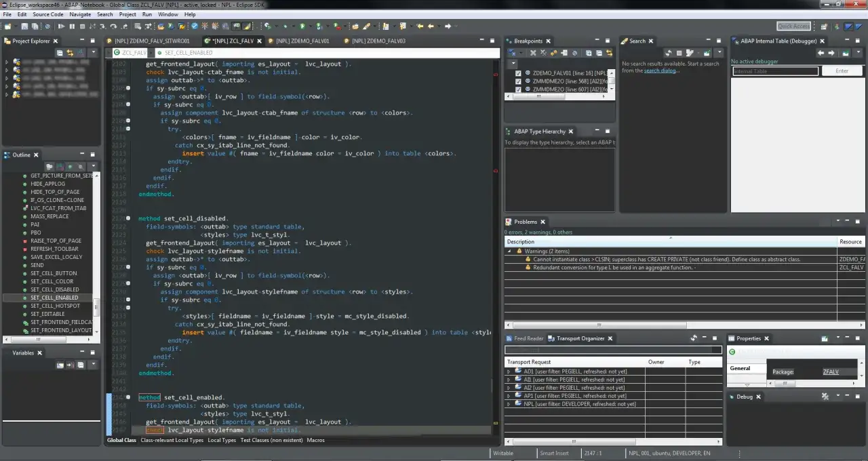Viewport: 868px width, 461px height.
Task: Click Remove All Breakpoints icon in Breakpoints view
Action: tap(544, 53)
